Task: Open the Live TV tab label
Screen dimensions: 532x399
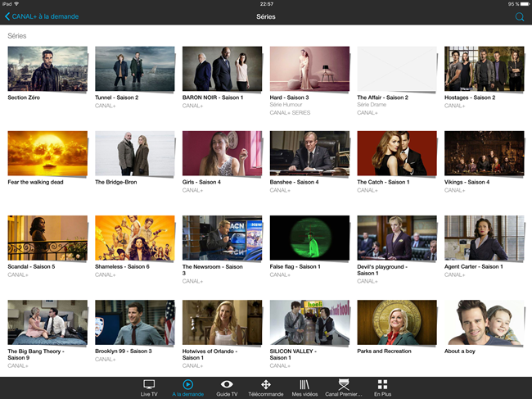Action: pos(149,394)
